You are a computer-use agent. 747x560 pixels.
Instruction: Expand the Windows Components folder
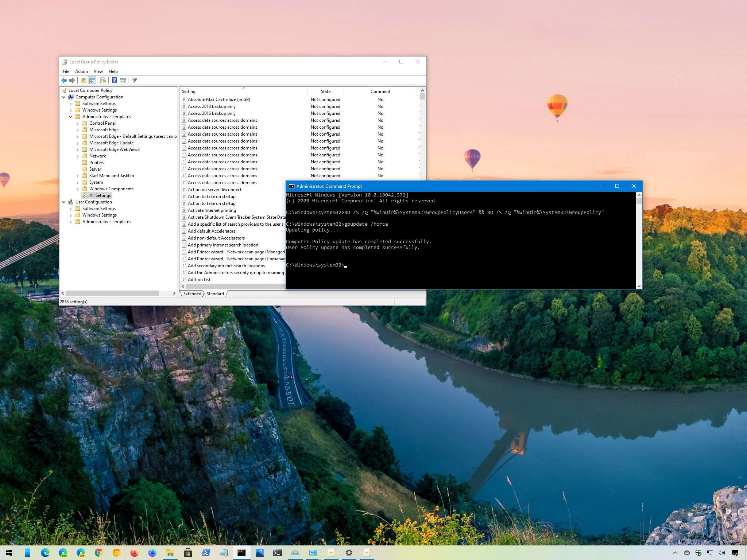[77, 189]
